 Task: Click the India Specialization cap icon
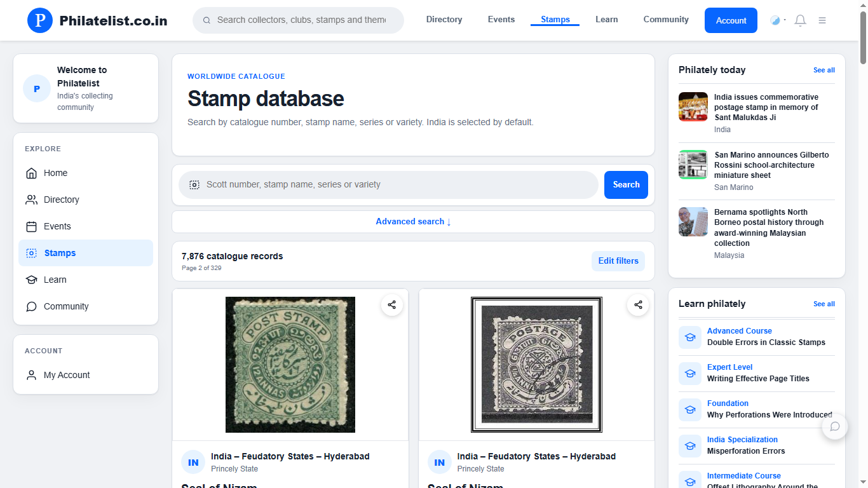690,445
